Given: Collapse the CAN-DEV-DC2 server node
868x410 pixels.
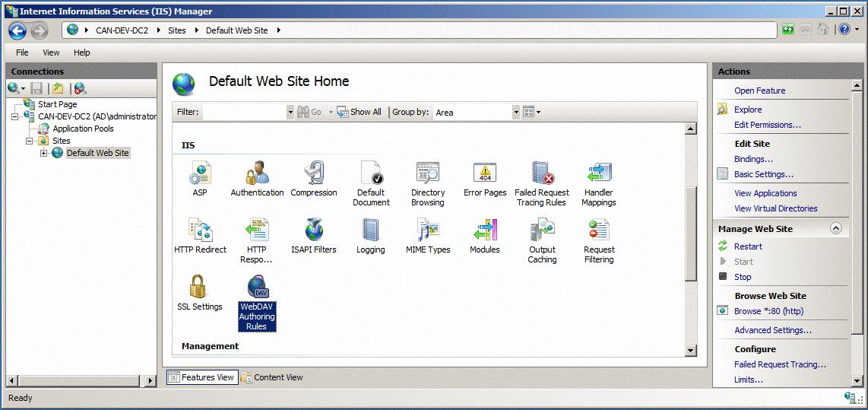Looking at the screenshot, I should pyautogui.click(x=14, y=116).
